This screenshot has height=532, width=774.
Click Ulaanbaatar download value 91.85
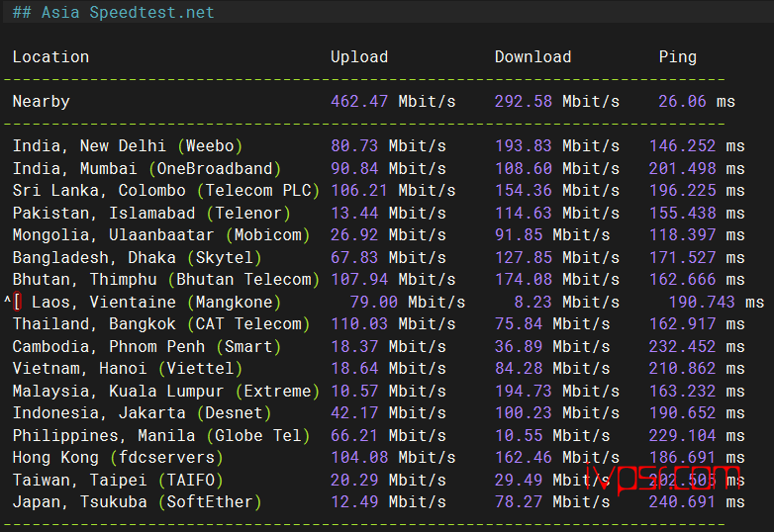click(519, 234)
